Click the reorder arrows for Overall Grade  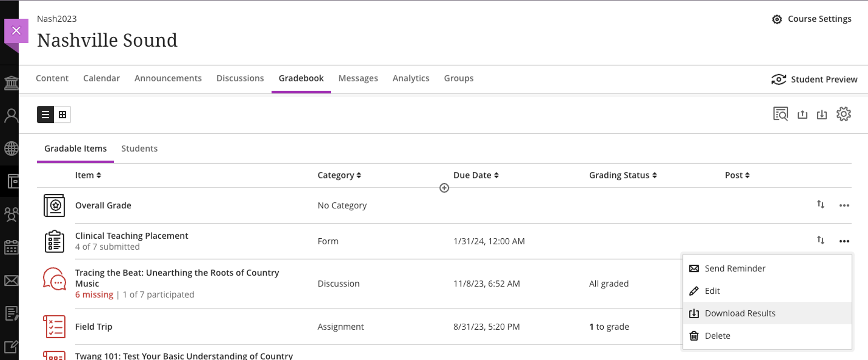(x=820, y=204)
